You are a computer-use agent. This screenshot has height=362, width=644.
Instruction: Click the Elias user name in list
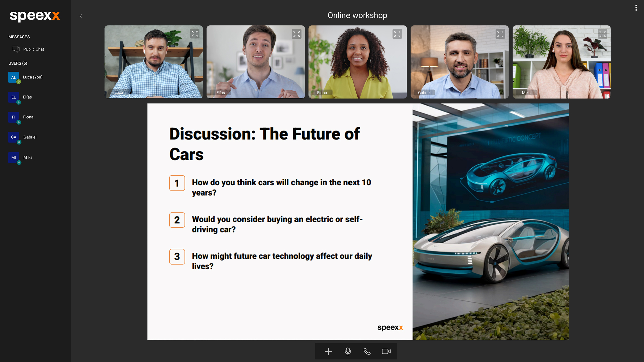coord(28,97)
